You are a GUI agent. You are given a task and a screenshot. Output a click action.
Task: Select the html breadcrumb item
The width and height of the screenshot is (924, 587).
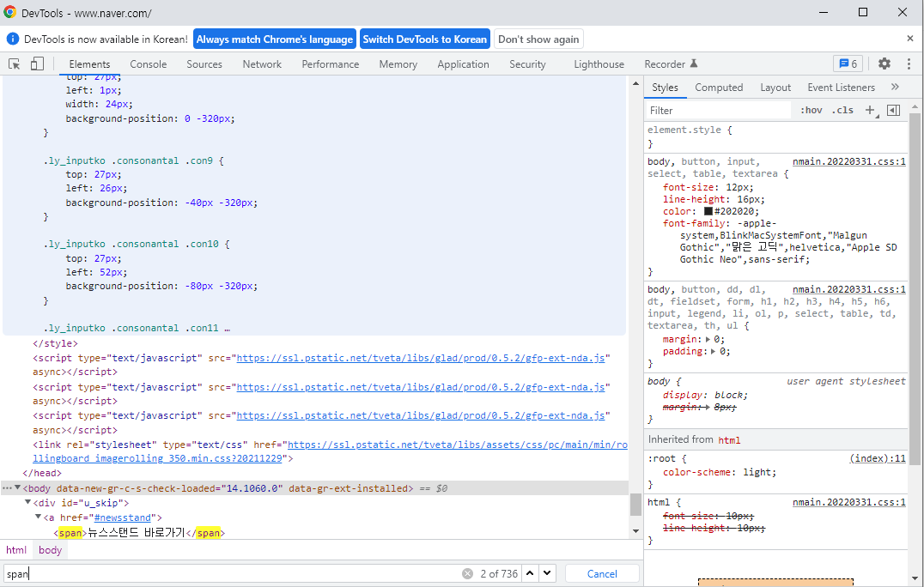tap(16, 550)
